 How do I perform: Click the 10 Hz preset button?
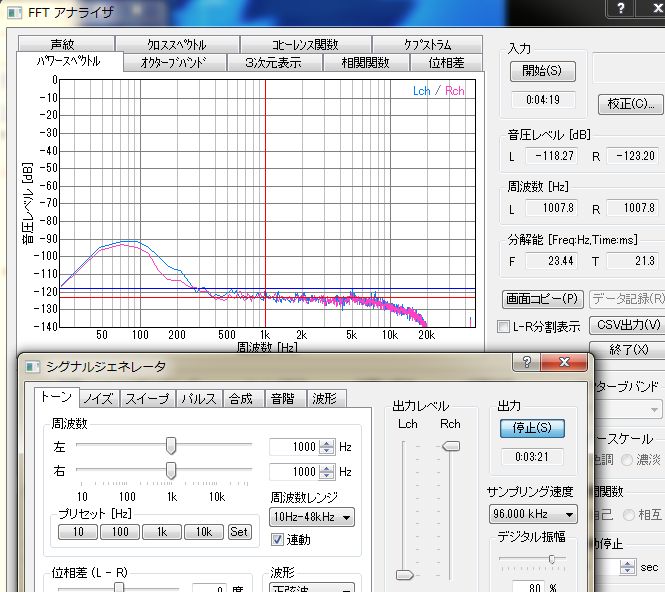[x=78, y=532]
